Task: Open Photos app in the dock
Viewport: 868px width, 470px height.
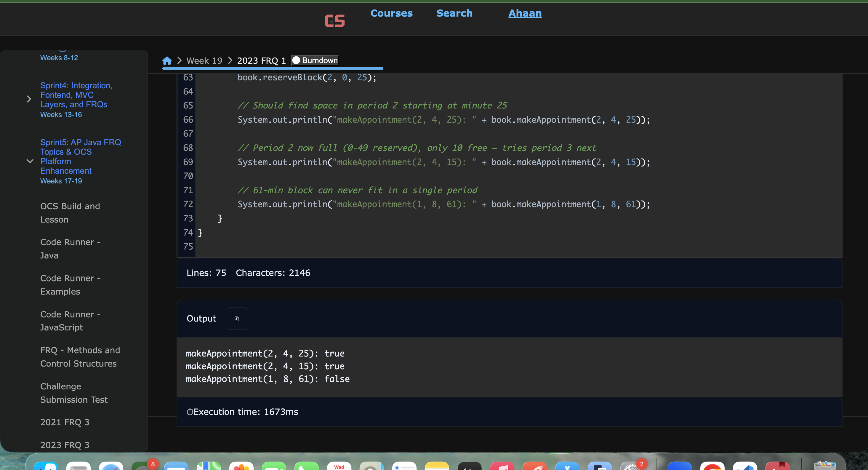Action: click(x=241, y=466)
